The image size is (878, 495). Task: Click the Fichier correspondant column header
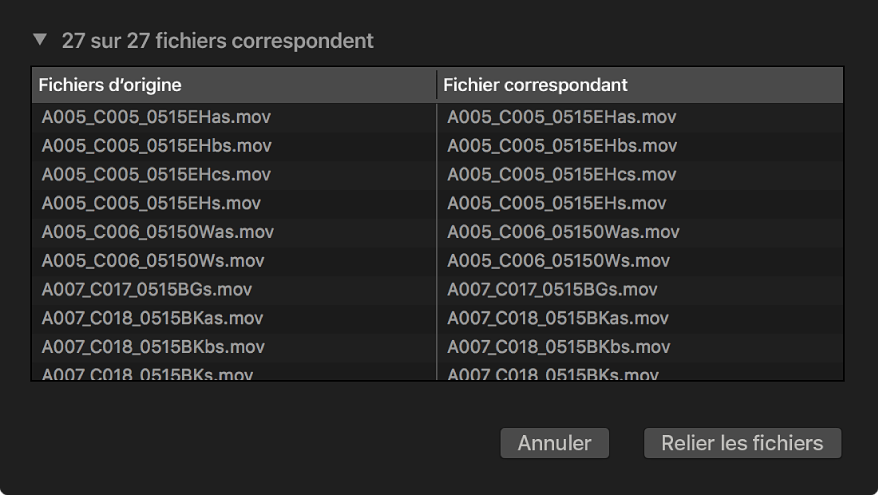coord(535,85)
